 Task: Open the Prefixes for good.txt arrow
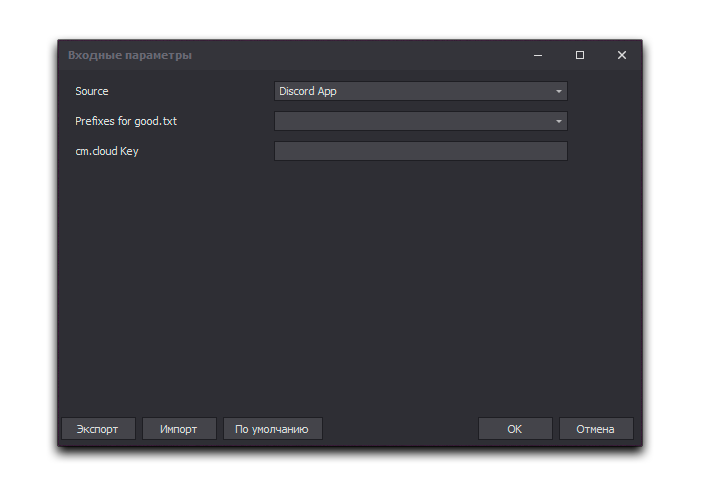pyautogui.click(x=559, y=122)
